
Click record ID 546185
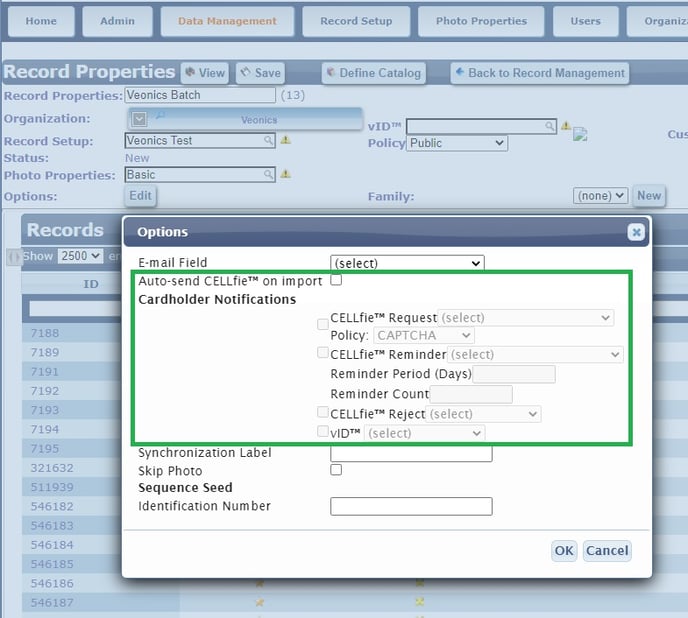tap(52, 564)
